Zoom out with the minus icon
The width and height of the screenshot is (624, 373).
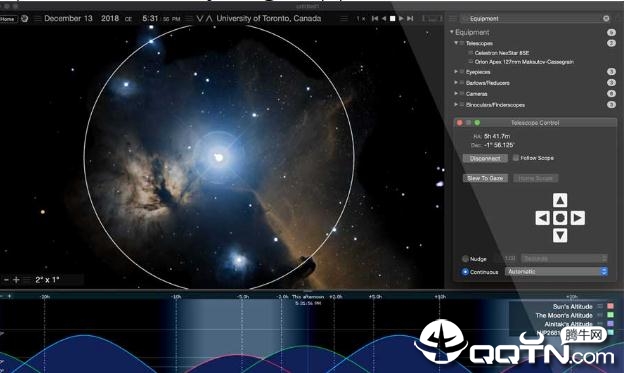pos(6,280)
